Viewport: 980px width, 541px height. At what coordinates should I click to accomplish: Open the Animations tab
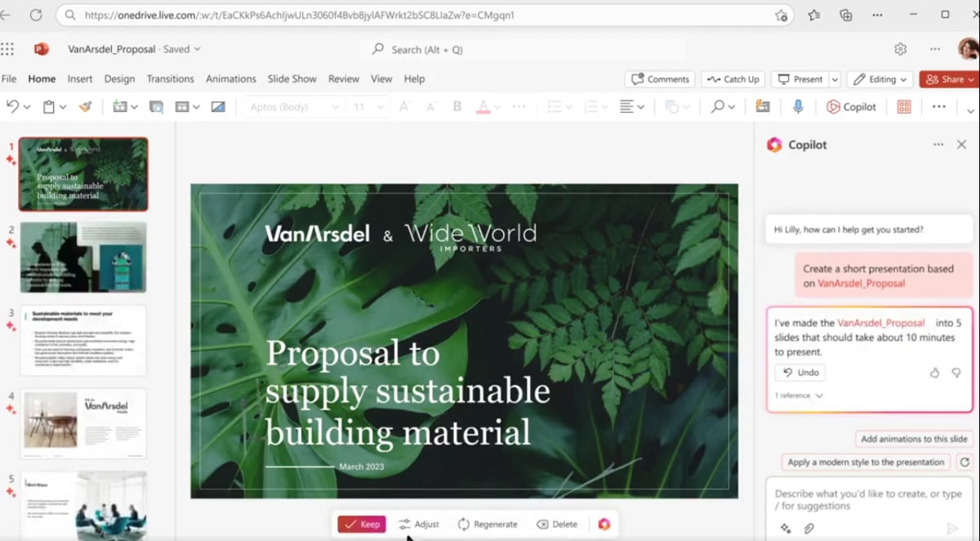(x=231, y=79)
